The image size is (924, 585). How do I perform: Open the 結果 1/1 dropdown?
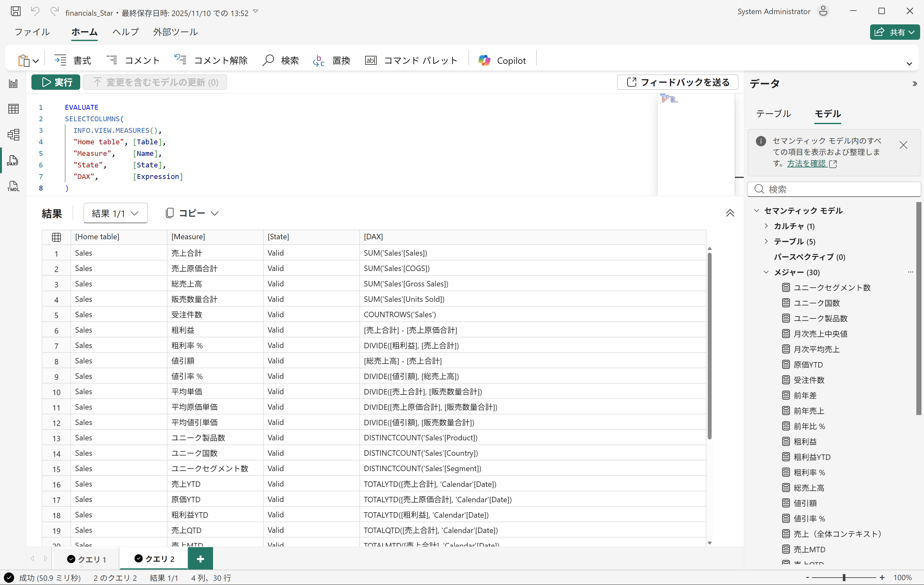(115, 213)
